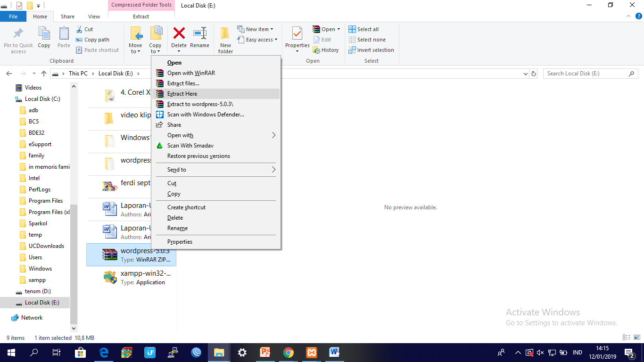Select Restore previous versions
Viewport: 644px width, 362px height.
pyautogui.click(x=216, y=156)
